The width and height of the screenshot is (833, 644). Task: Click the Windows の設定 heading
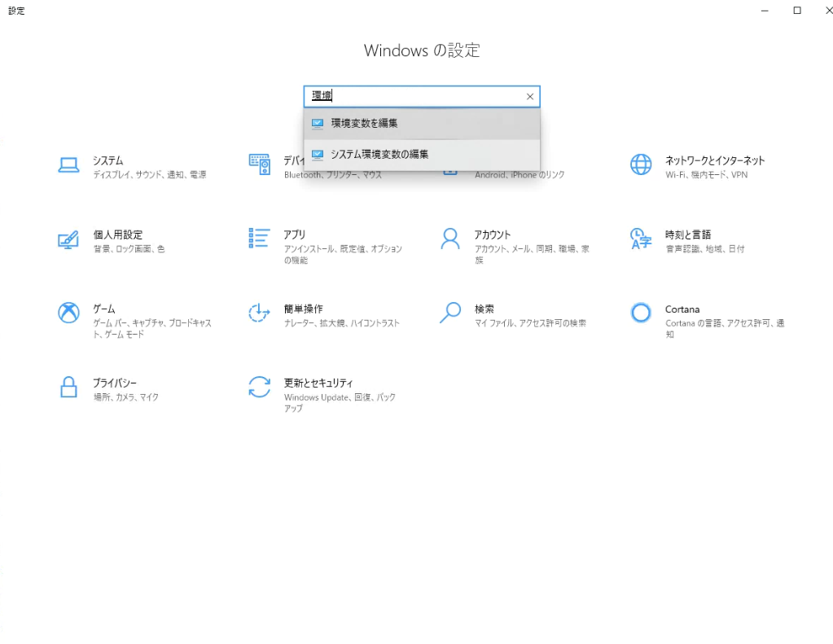pos(422,50)
